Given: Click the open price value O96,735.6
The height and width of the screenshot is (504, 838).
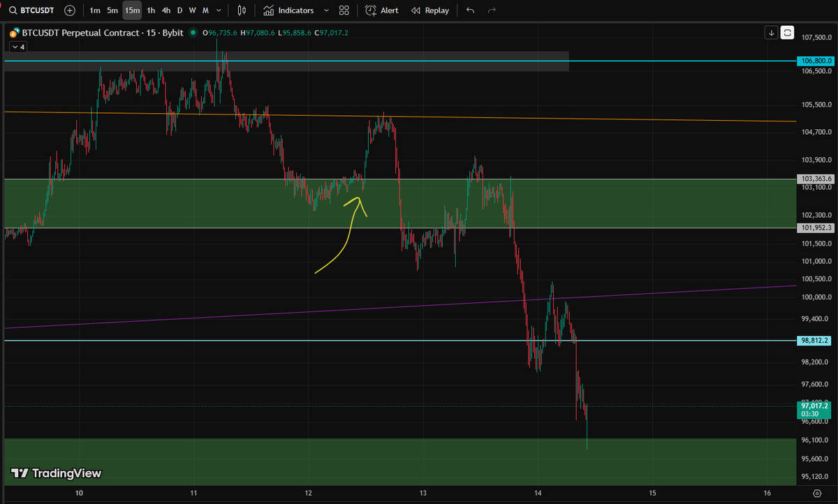Looking at the screenshot, I should tap(219, 33).
